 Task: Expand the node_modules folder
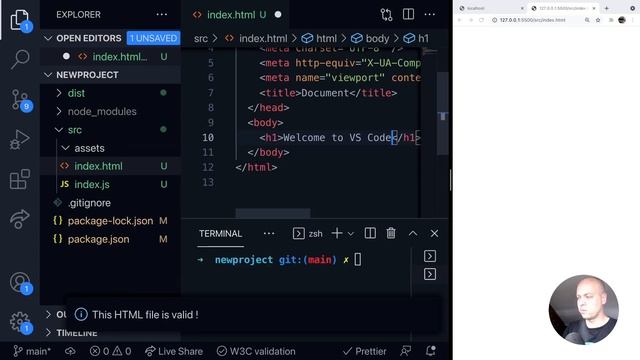pyautogui.click(x=102, y=111)
